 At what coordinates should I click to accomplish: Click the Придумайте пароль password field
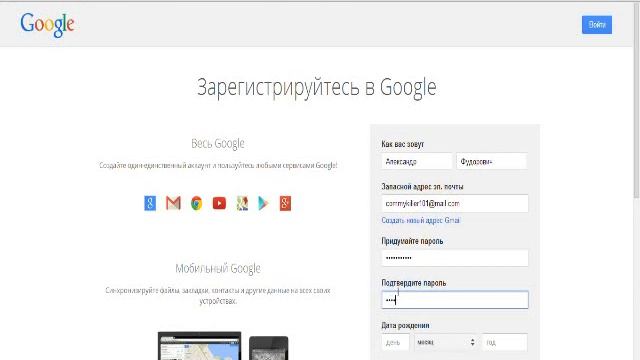tap(455, 258)
